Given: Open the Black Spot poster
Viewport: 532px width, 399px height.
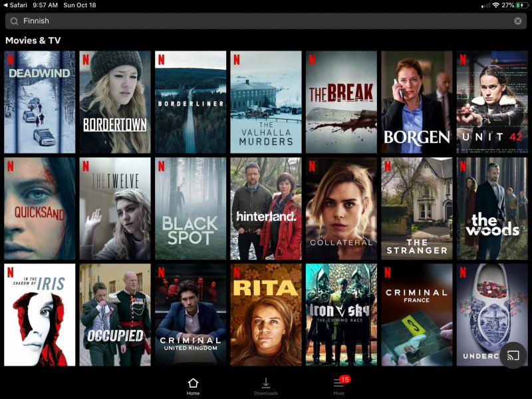Looking at the screenshot, I should pos(191,209).
